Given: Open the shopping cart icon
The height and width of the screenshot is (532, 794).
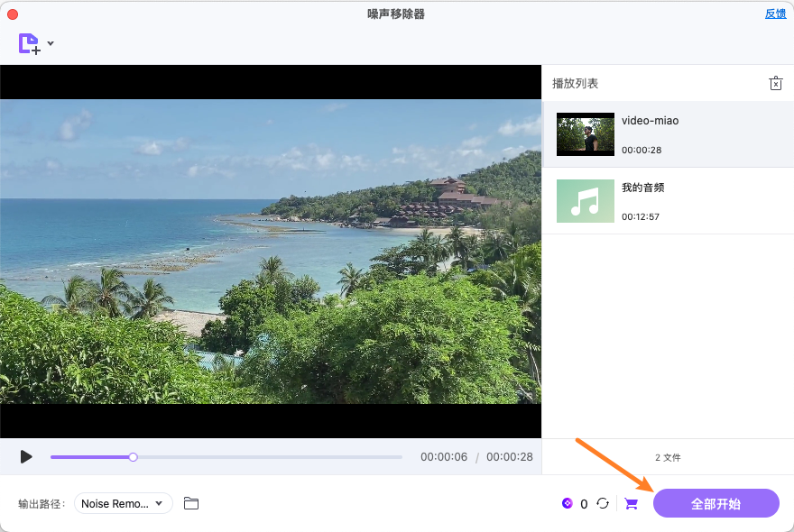Looking at the screenshot, I should [631, 503].
